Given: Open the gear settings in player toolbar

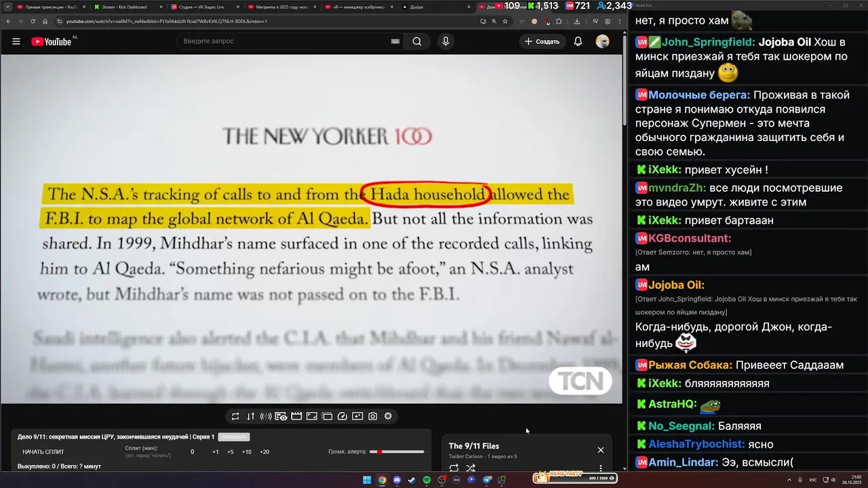Looking at the screenshot, I should tap(388, 416).
